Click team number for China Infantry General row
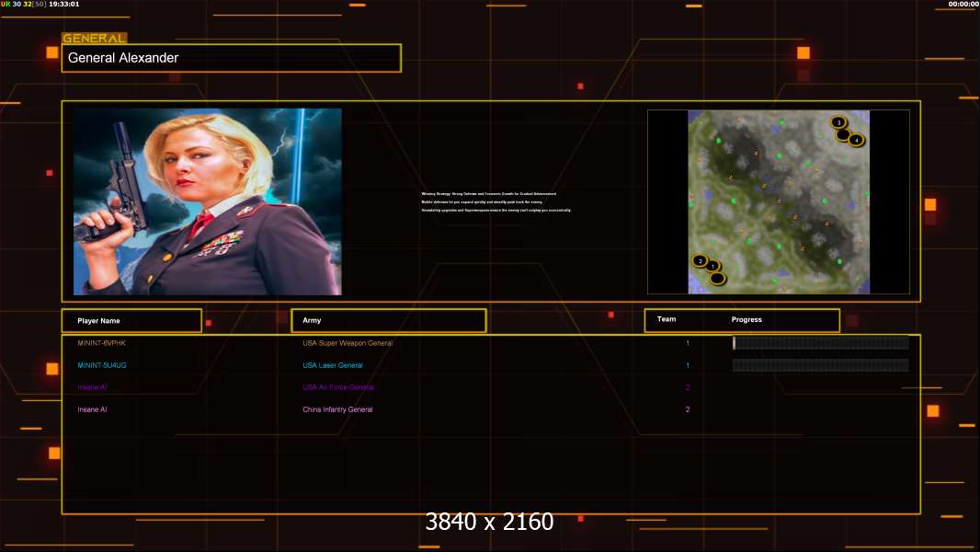 click(688, 409)
